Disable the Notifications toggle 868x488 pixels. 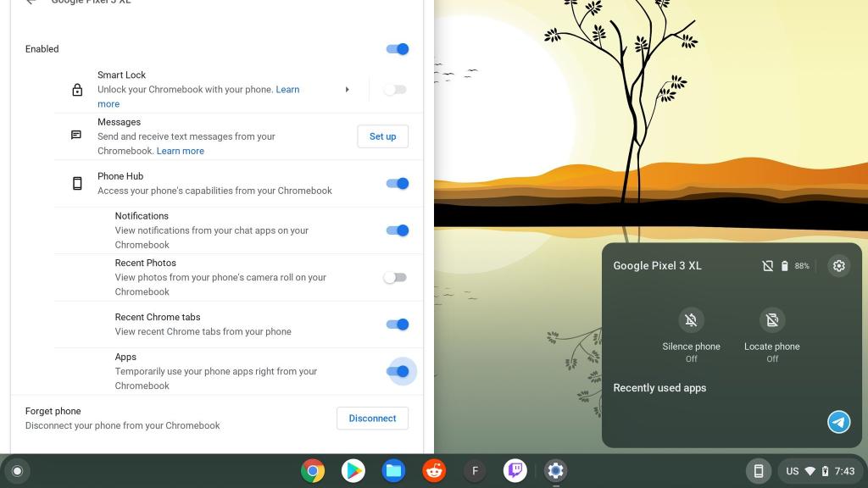coord(397,230)
